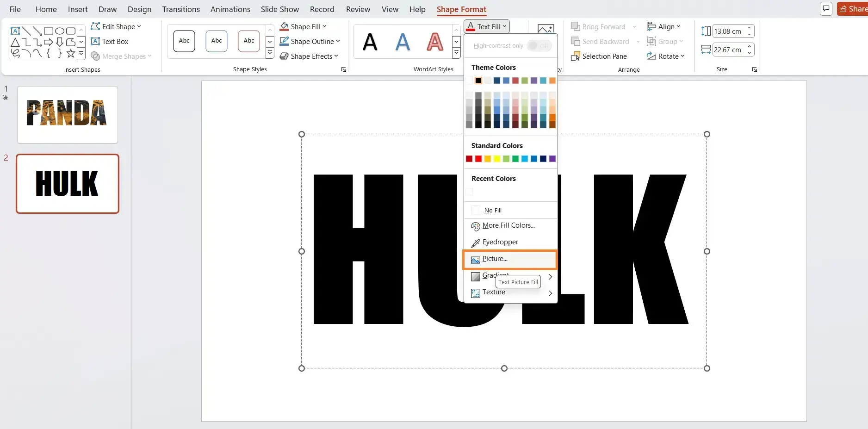This screenshot has height=429, width=868.
Task: Choose the 5-point Star shape
Action: pos(71,53)
